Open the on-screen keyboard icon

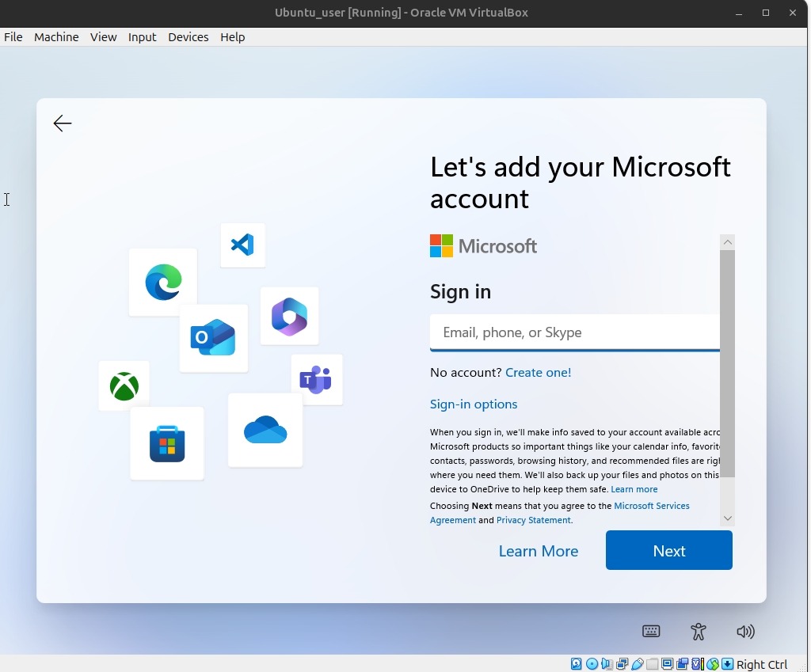[651, 631]
